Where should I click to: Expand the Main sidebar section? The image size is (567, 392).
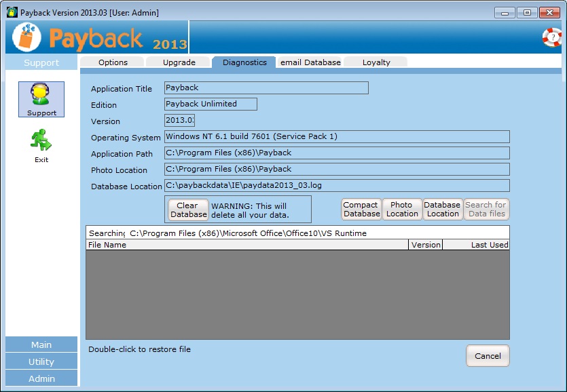point(41,345)
